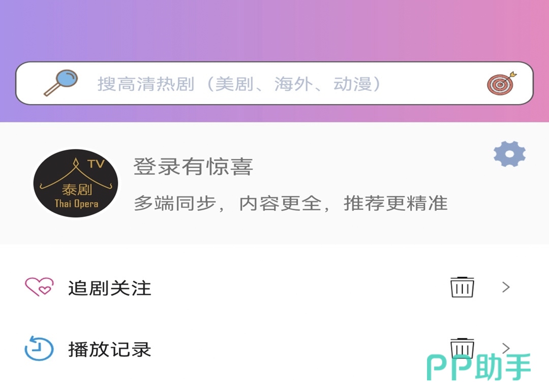Tap the gray login card area

coord(274,183)
